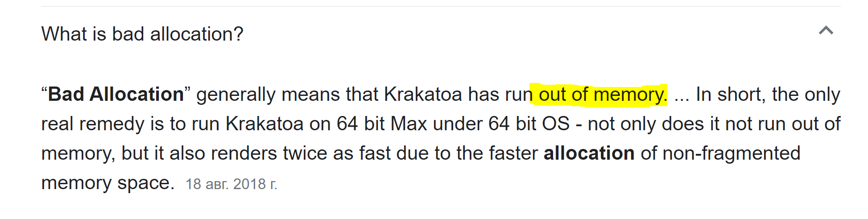Click the phrase "In short, the only"
The height and width of the screenshot is (219, 868).
768,94
